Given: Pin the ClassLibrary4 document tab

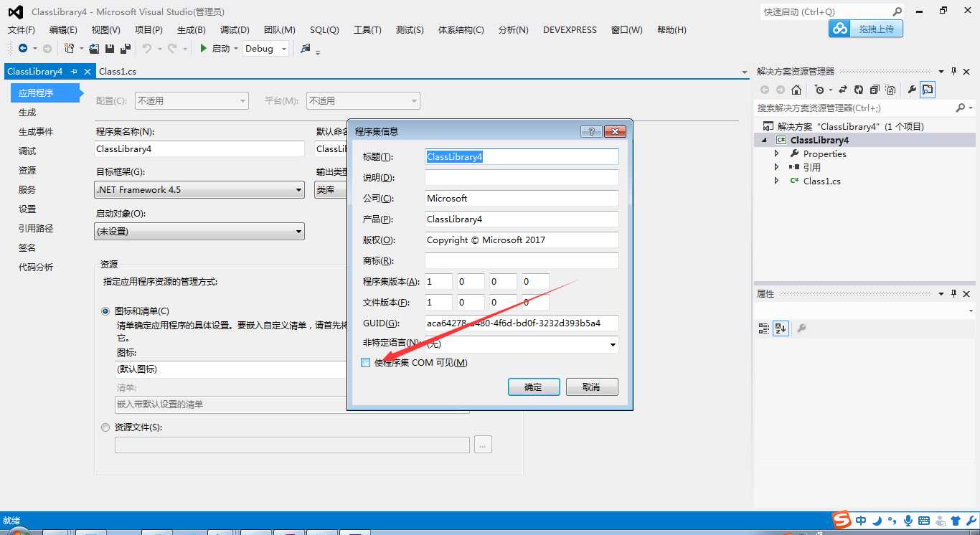Looking at the screenshot, I should point(74,72).
